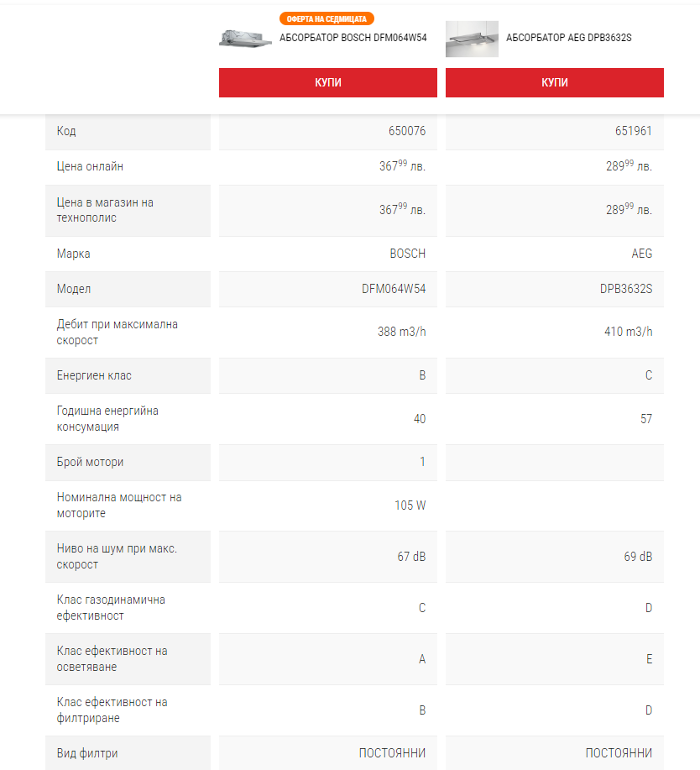Click the Вид филтри row label
Image resolution: width=700 pixels, height=770 pixels.
click(87, 753)
